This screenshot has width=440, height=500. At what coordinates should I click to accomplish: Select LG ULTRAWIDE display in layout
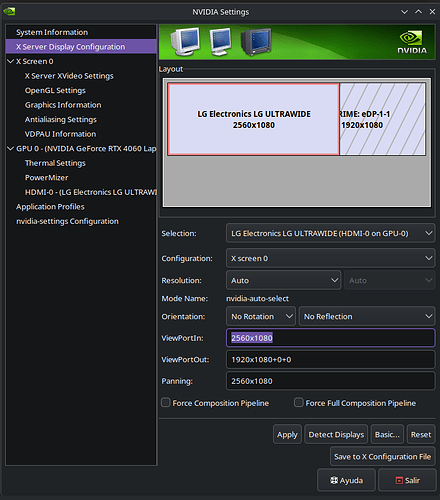pyautogui.click(x=254, y=119)
